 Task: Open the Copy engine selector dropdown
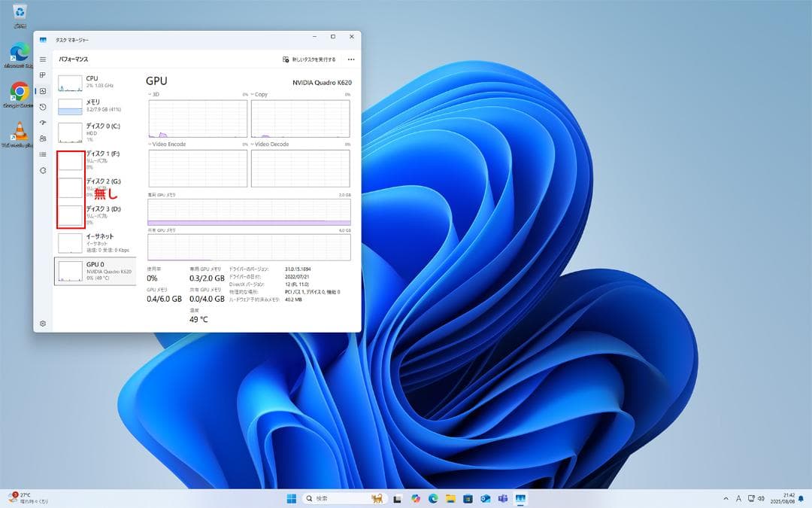tap(259, 93)
